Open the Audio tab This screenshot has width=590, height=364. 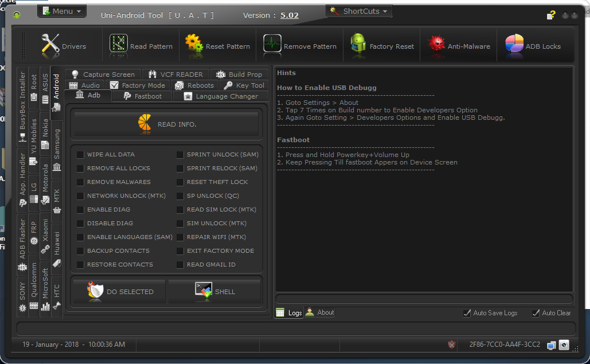tap(85, 85)
